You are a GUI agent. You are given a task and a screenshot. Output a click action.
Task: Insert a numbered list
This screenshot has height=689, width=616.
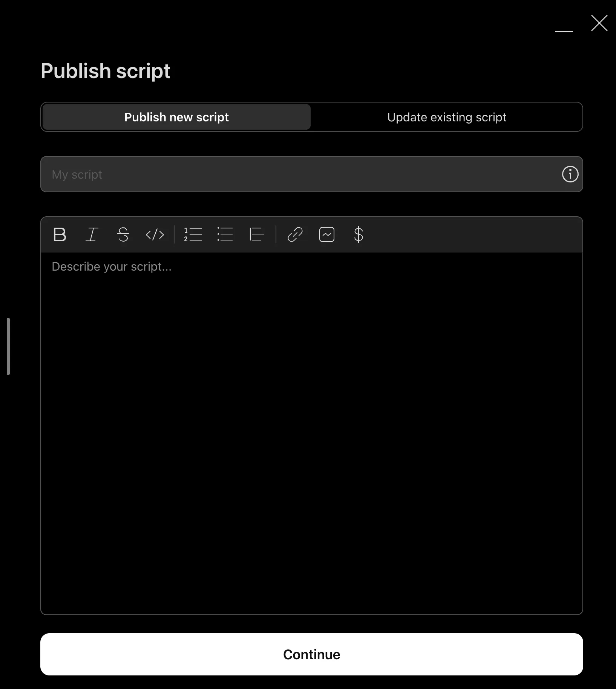tap(193, 234)
